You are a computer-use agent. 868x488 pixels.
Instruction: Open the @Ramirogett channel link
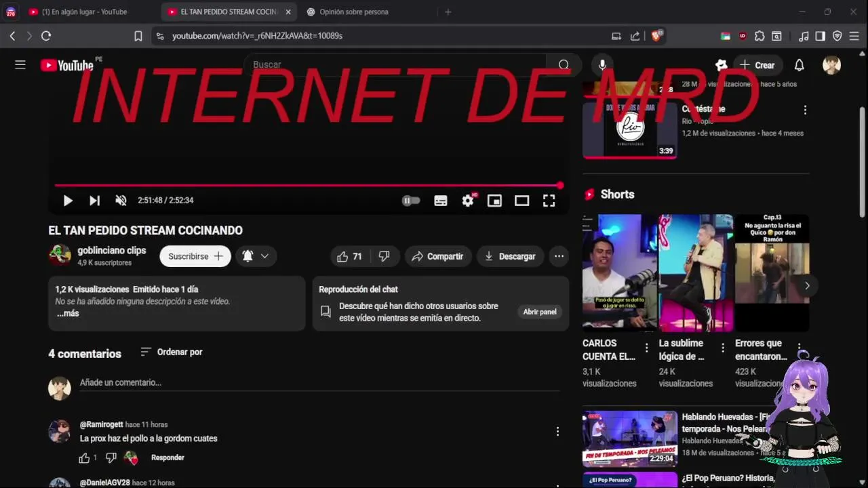101,425
